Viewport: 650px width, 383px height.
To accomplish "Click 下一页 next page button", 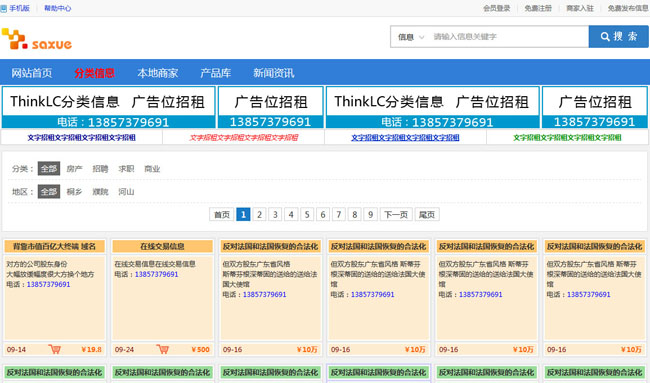I will click(396, 214).
